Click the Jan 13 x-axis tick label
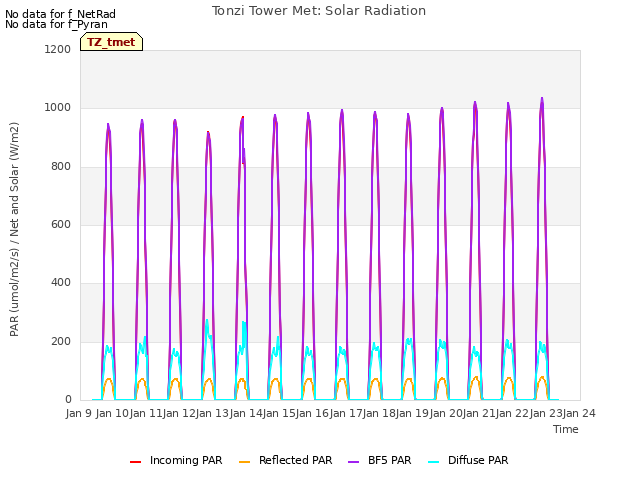640x480 pixels. (212, 413)
